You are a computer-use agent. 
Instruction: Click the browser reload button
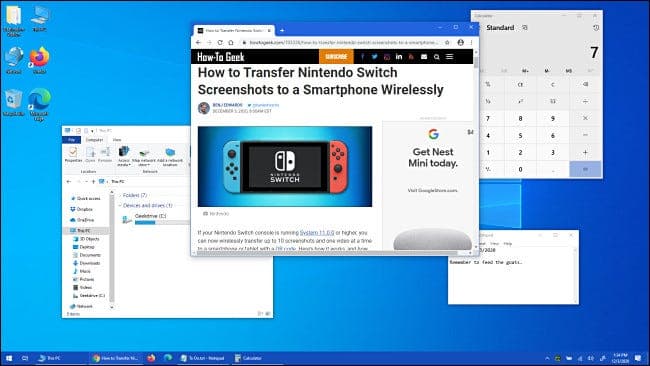(220, 42)
